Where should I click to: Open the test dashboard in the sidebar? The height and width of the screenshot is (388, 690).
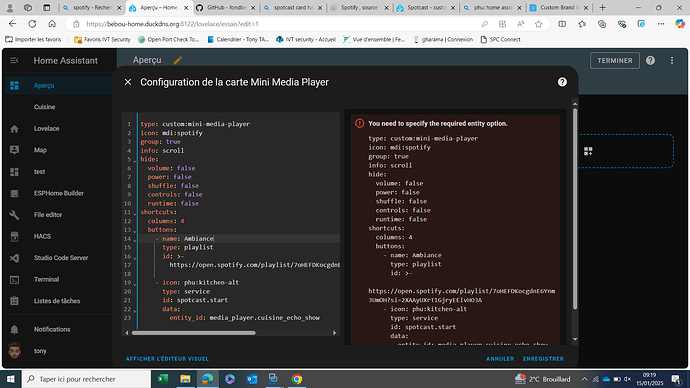point(57,172)
